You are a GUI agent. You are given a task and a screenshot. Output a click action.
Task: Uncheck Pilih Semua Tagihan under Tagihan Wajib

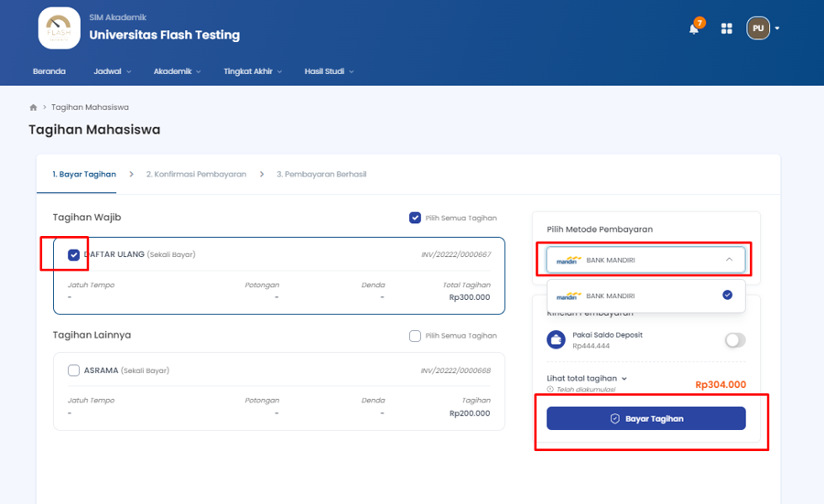pos(415,218)
